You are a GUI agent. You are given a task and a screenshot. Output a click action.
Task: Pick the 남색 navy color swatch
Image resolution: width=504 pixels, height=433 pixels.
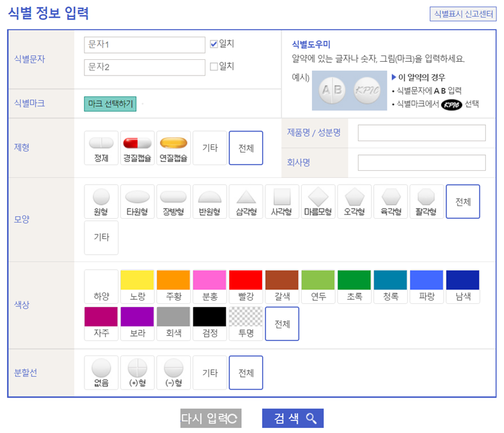point(463,287)
